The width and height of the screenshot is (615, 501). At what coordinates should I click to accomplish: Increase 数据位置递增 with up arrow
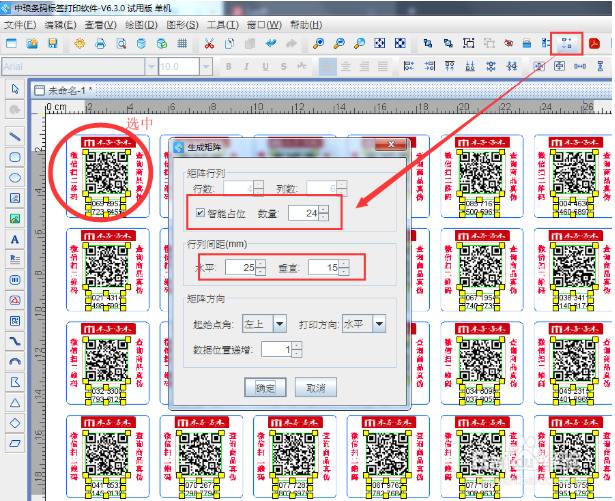click(x=297, y=345)
